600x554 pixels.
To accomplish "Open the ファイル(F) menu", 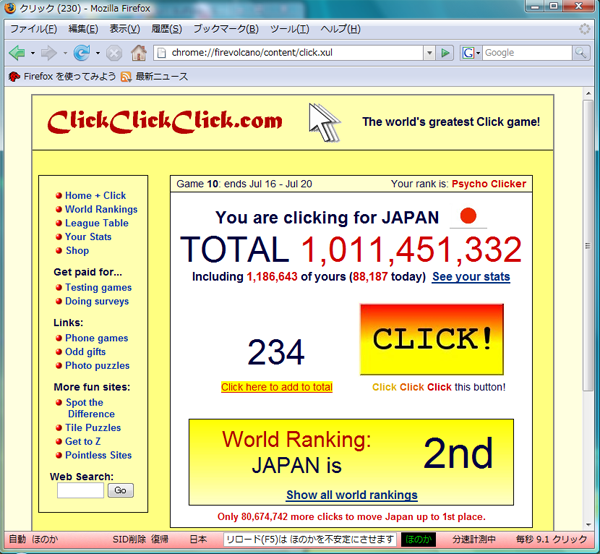I will pos(34,29).
